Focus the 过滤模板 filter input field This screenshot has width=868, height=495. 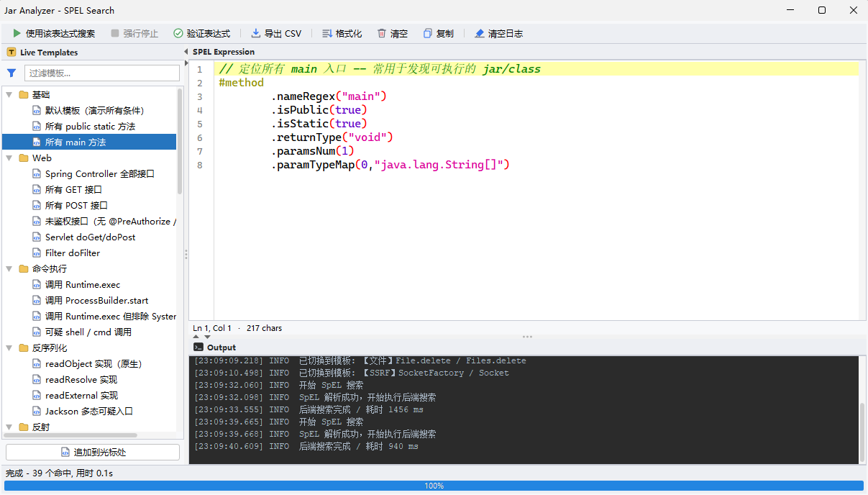(x=102, y=73)
